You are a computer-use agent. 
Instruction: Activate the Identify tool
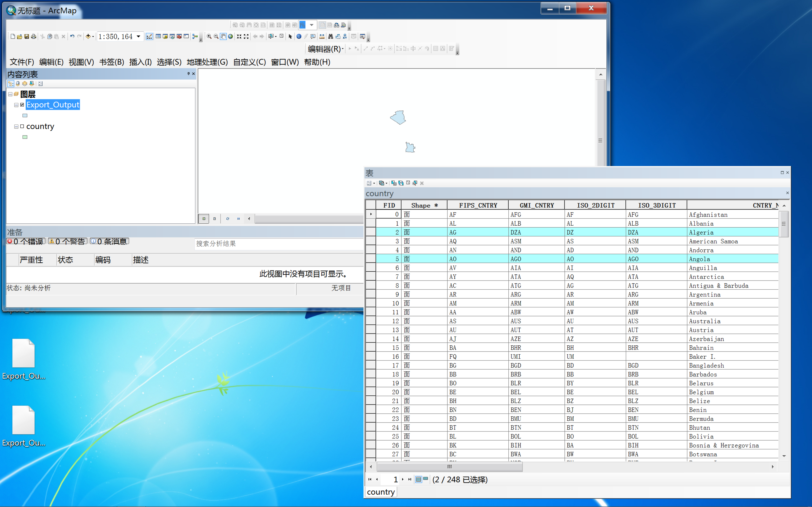(299, 37)
